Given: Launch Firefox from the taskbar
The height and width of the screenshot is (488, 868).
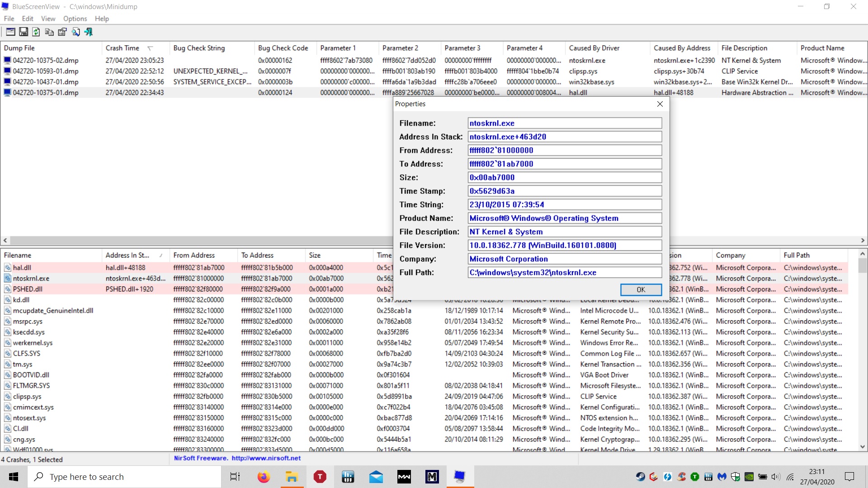Looking at the screenshot, I should 264,477.
